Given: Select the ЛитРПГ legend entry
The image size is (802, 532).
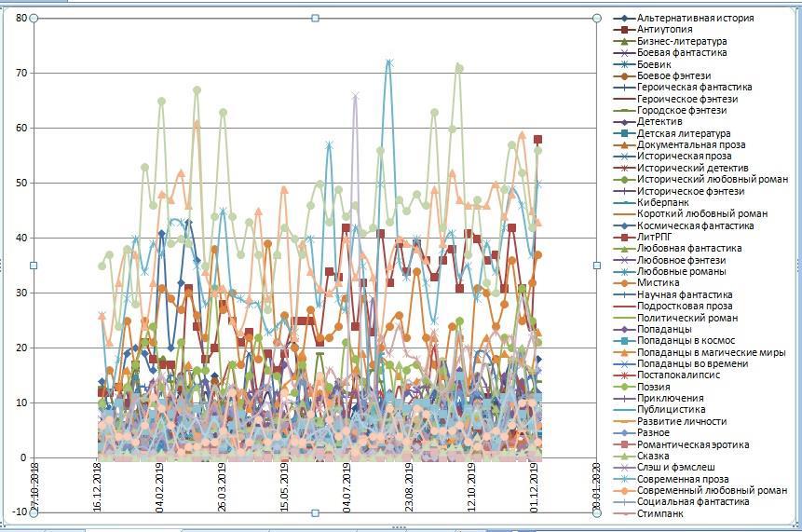Looking at the screenshot, I should [x=656, y=237].
